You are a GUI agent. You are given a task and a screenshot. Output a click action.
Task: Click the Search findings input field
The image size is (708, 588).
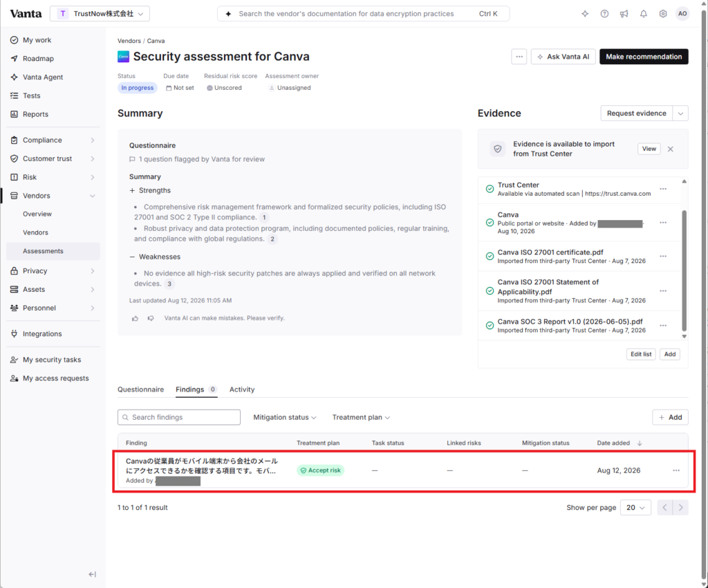tap(179, 417)
